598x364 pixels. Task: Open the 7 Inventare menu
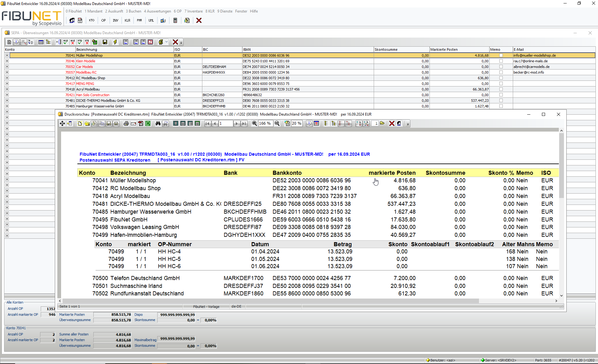point(194,11)
